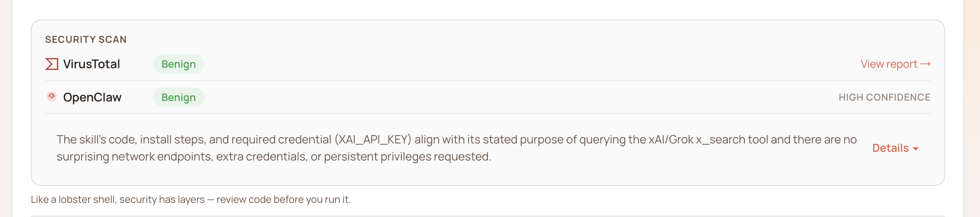Click the lobster shell security note
The height and width of the screenshot is (217, 980).
pyautogui.click(x=118, y=200)
